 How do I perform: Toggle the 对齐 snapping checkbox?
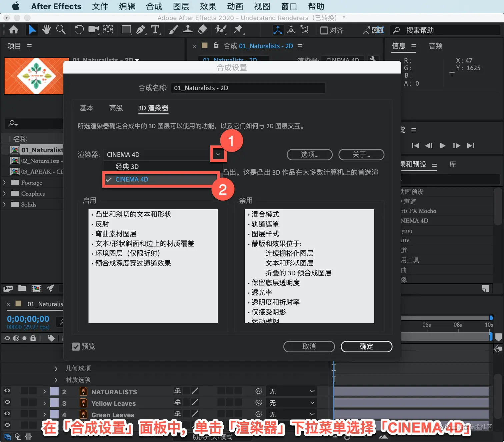(324, 30)
